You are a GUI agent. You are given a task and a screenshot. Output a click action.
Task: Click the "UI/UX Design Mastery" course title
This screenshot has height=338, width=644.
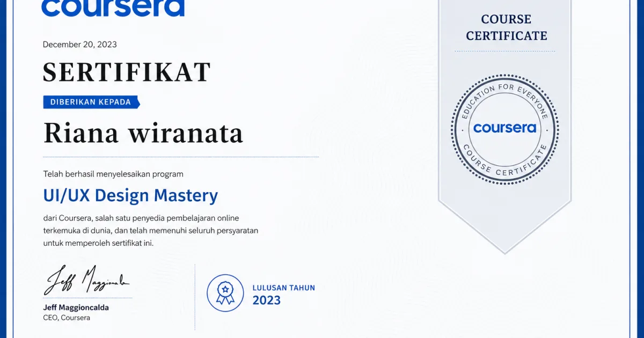[130, 195]
